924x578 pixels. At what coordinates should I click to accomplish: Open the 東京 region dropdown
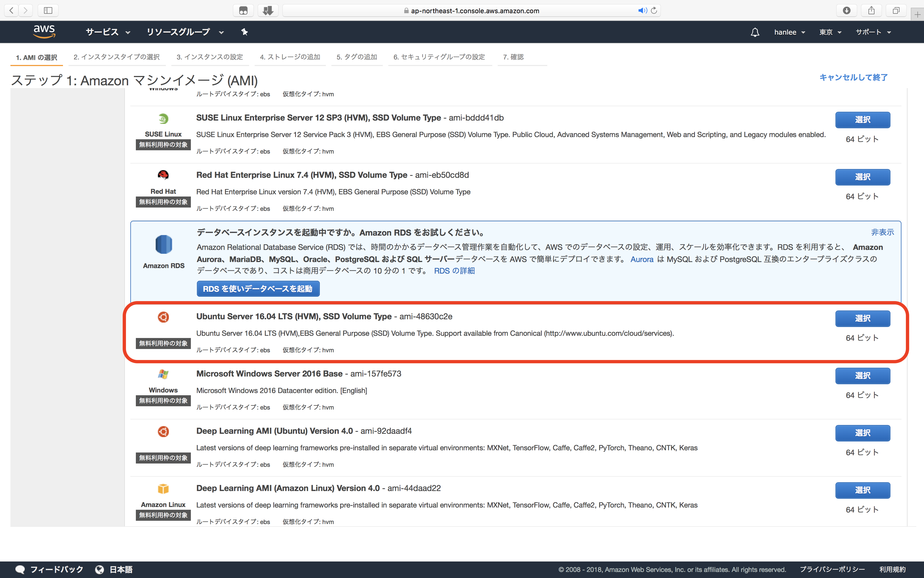(830, 32)
